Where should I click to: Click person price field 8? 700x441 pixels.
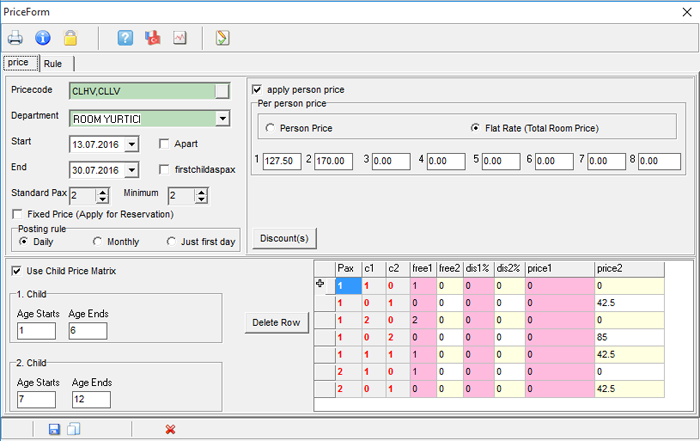coord(659,161)
